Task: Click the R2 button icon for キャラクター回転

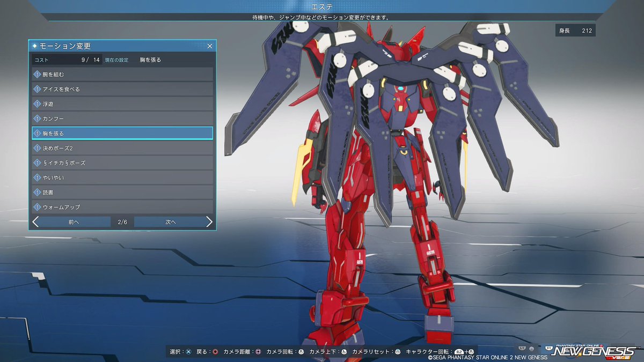Action: [460, 352]
